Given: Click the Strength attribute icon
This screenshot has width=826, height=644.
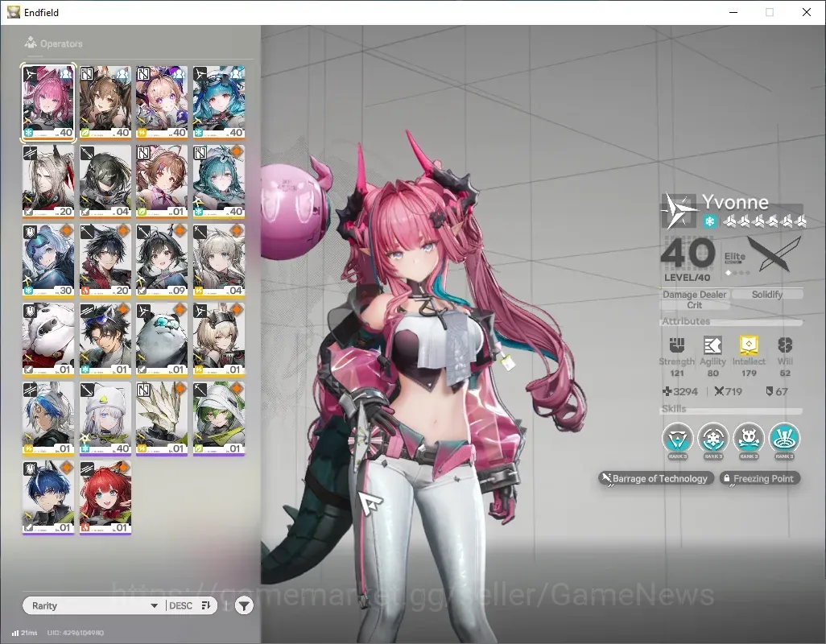Looking at the screenshot, I should [677, 345].
